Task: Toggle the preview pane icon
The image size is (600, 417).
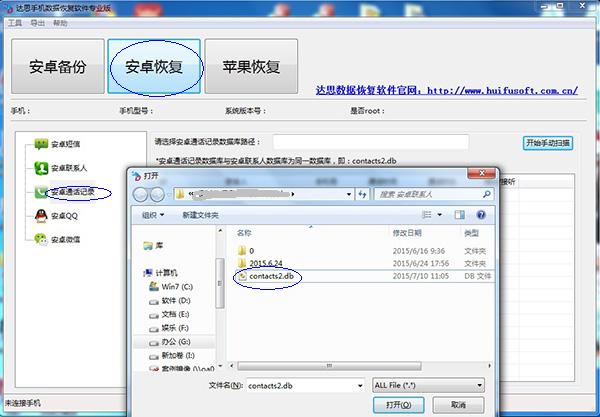Action: tap(460, 215)
